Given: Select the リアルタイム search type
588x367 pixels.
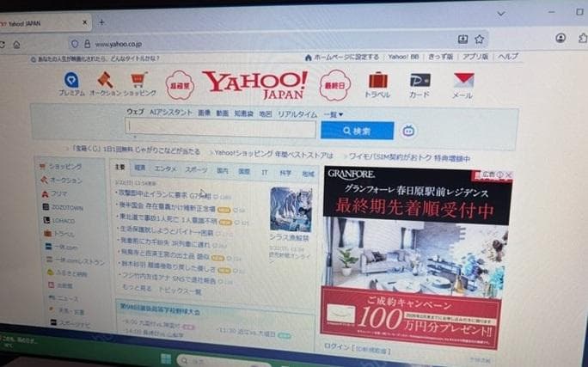Looking at the screenshot, I should [297, 114].
